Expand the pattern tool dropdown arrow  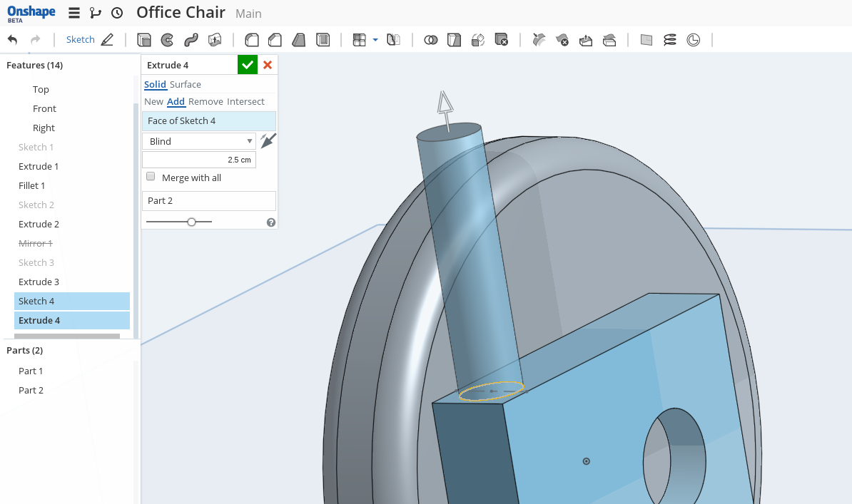(x=375, y=40)
